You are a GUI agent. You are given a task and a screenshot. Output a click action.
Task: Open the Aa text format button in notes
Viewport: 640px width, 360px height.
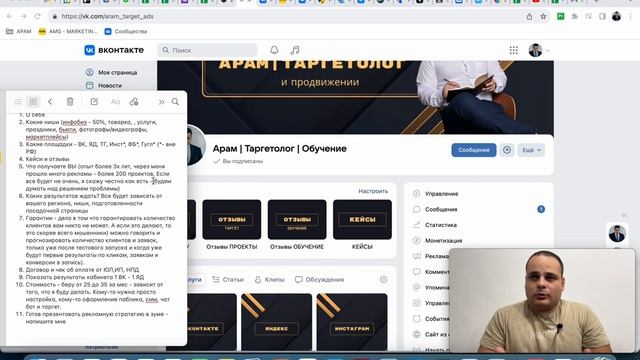(x=116, y=102)
